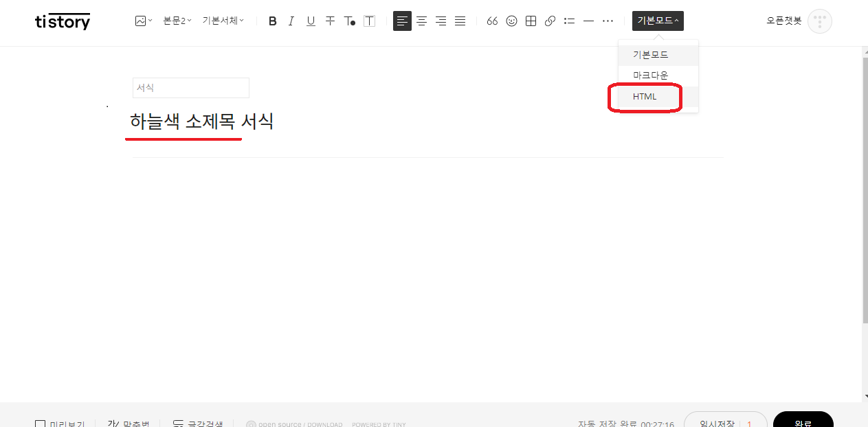Align text to the left
Image resolution: width=868 pixels, height=427 pixels.
(402, 21)
